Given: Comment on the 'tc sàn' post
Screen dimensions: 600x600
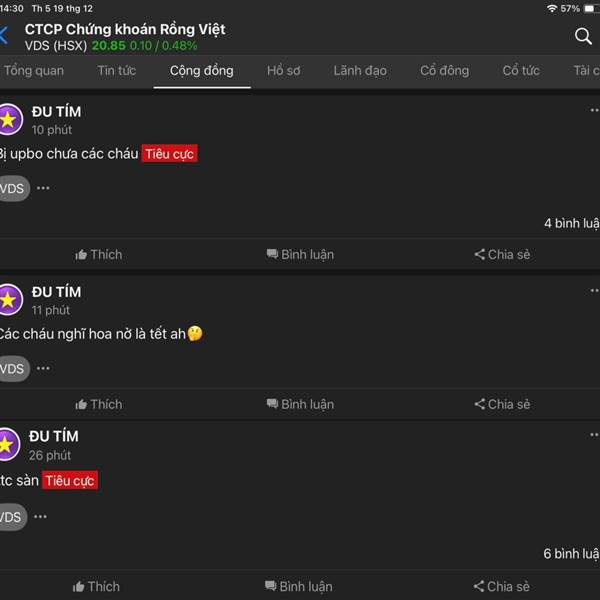Looking at the screenshot, I should click(x=298, y=586).
